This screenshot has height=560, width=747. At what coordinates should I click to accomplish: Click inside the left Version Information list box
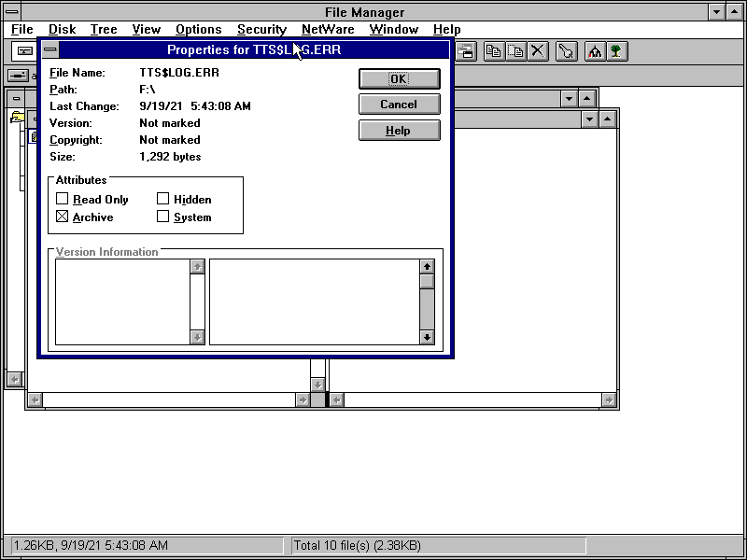click(122, 301)
